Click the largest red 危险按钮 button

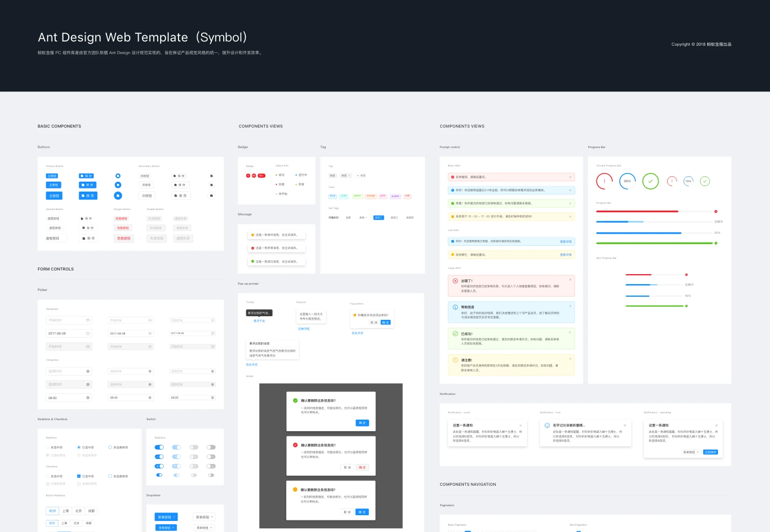click(124, 238)
